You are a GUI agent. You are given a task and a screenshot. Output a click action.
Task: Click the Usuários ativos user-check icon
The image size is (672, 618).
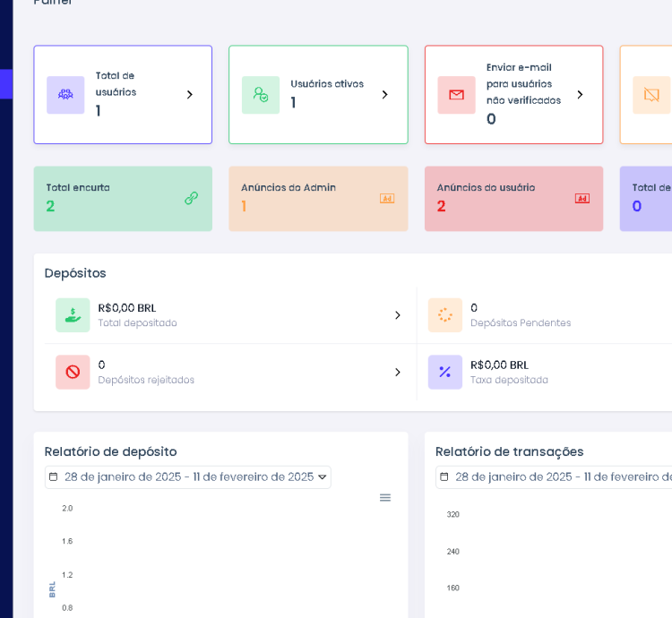[261, 95]
